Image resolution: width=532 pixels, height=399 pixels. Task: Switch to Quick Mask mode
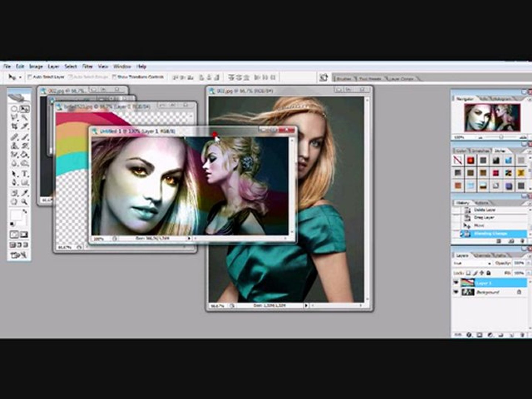tap(24, 235)
